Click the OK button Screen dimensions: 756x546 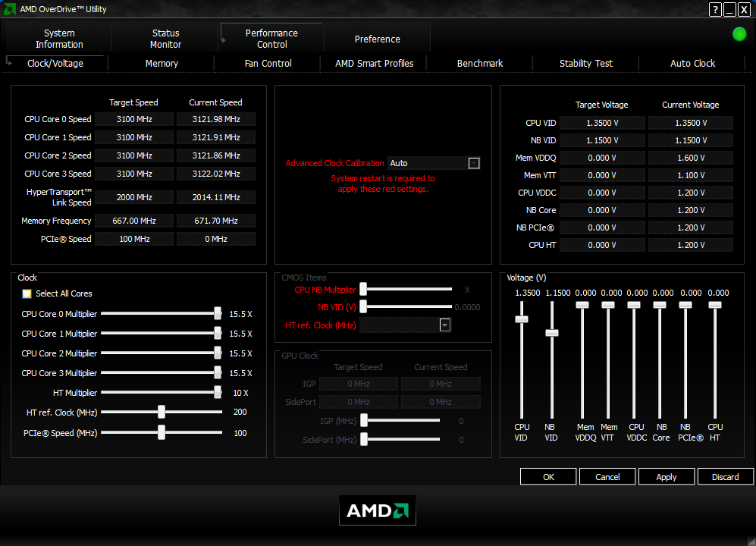[548, 476]
